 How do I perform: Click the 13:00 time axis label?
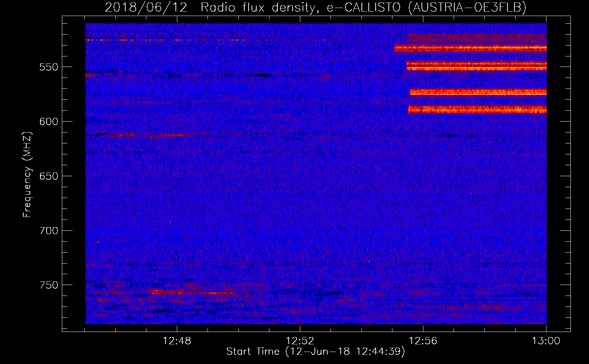[546, 341]
